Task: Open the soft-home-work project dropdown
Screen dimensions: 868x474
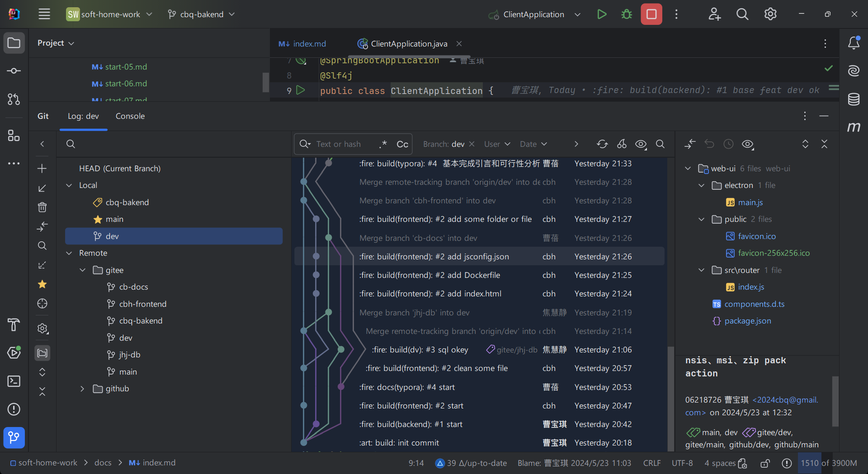Action: [x=109, y=14]
